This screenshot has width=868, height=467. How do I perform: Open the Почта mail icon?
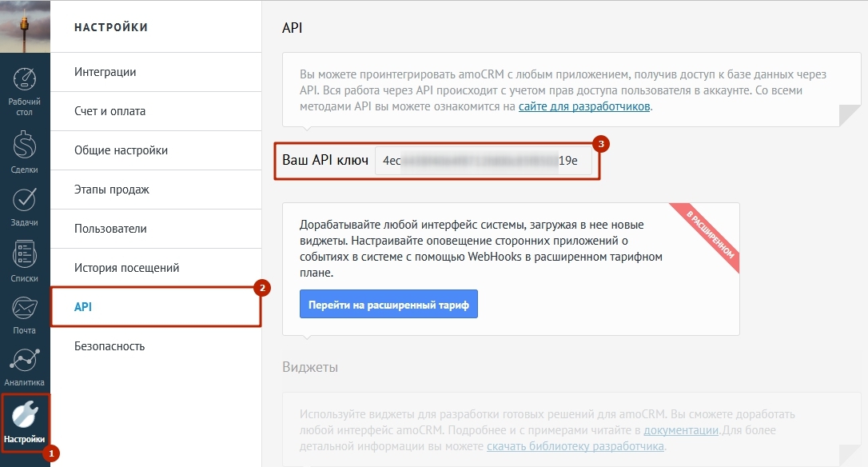(x=25, y=309)
